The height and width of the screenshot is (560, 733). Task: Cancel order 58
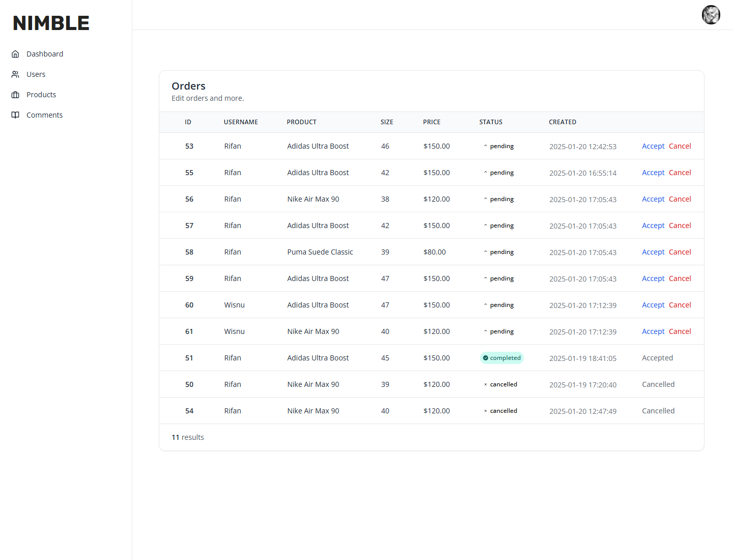pos(680,252)
